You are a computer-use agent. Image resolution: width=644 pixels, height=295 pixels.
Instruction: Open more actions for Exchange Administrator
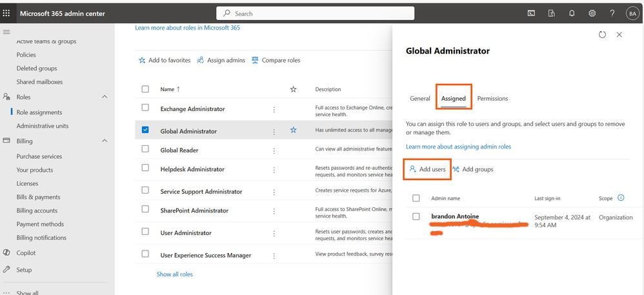click(274, 109)
